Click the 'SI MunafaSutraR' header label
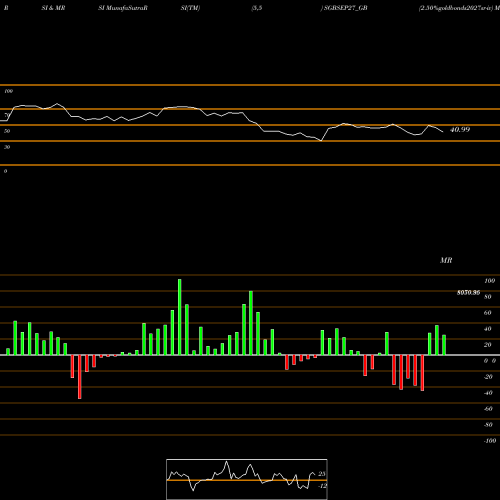Image resolution: width=500 pixels, height=500 pixels. tap(123, 8)
